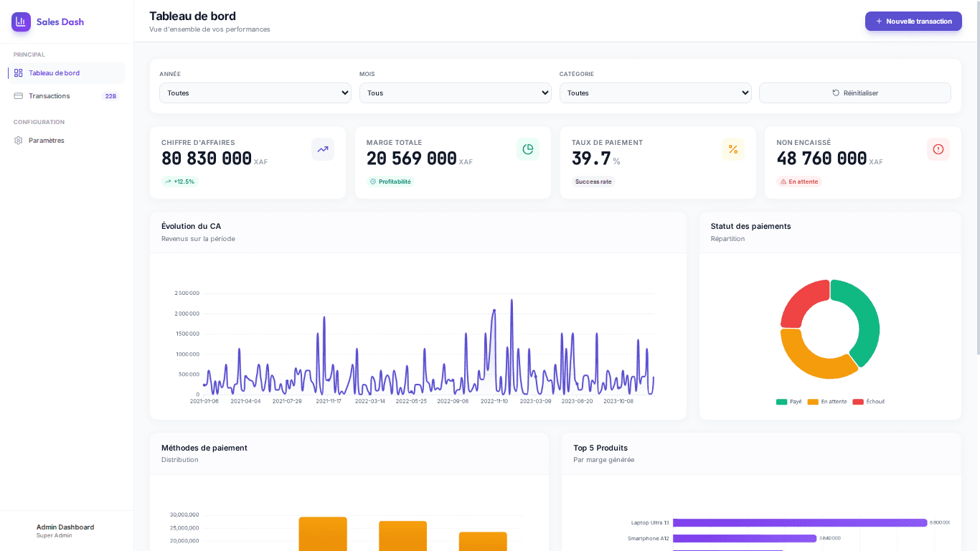Click the trending arrow icon on Chiffre d'affaires card

pos(323,149)
